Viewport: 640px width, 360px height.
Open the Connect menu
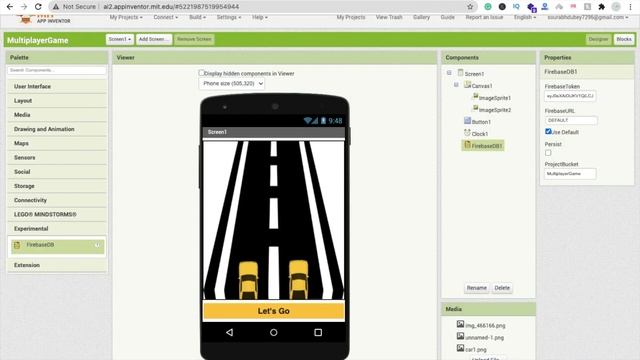pyautogui.click(x=166, y=17)
